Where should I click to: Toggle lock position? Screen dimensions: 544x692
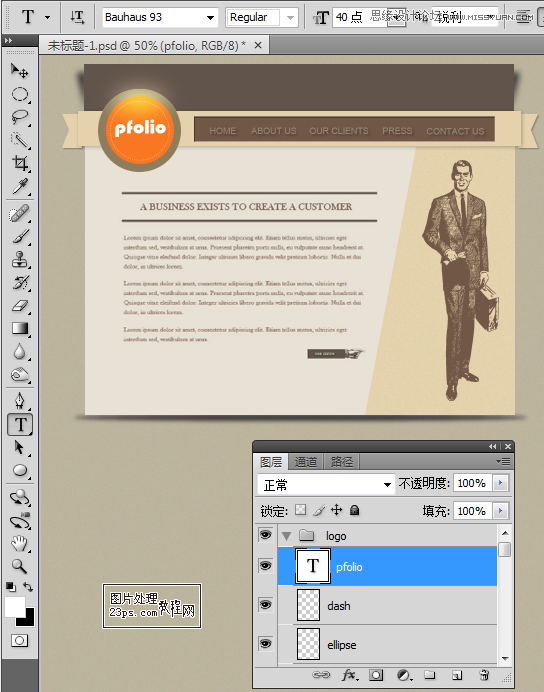(337, 510)
